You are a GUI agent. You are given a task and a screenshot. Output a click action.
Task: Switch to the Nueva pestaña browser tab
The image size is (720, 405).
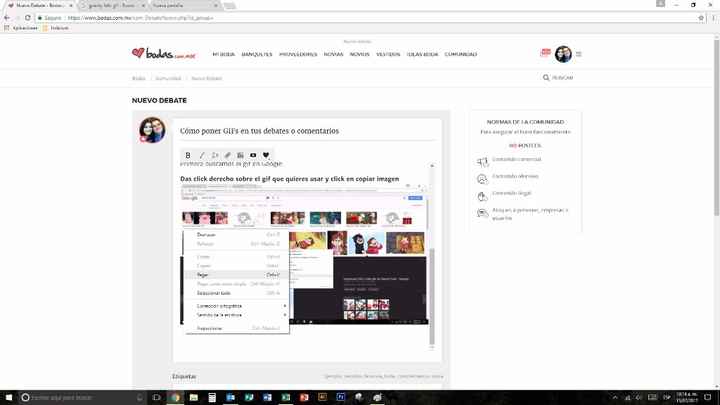pos(184,6)
